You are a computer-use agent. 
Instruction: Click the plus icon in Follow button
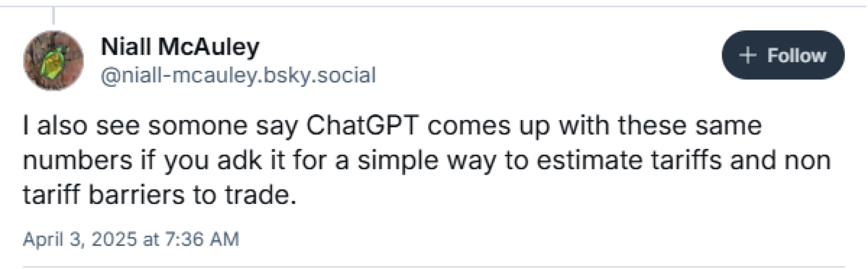[747, 56]
